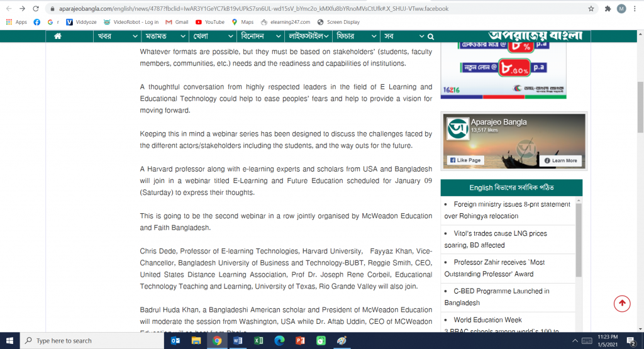Open Excel from the taskbar
This screenshot has width=644, height=349.
pyautogui.click(x=258, y=341)
